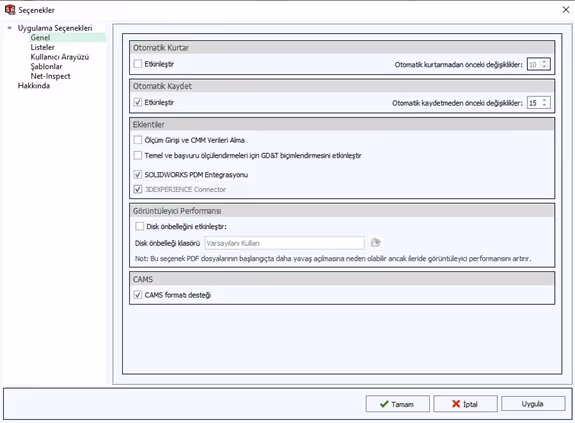Screen dimensions: 575x423
Task: Click the Disk önbelleği klasörü text field
Action: pyautogui.click(x=285, y=243)
